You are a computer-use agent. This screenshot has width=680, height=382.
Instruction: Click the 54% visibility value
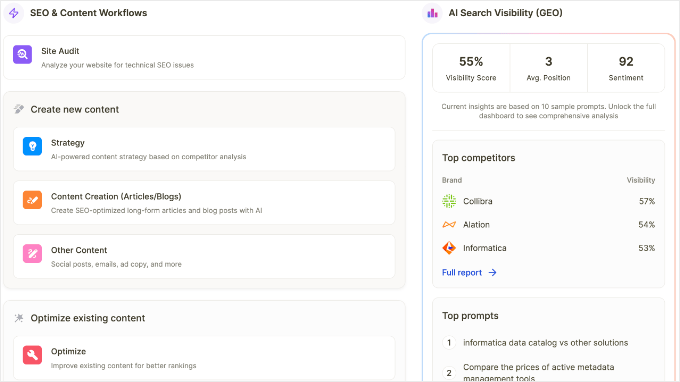647,225
